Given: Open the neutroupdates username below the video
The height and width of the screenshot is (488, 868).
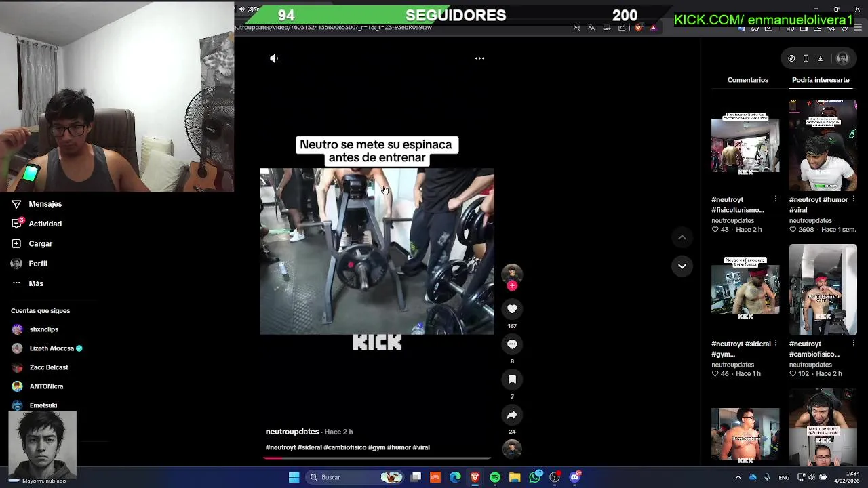Looking at the screenshot, I should pyautogui.click(x=292, y=432).
